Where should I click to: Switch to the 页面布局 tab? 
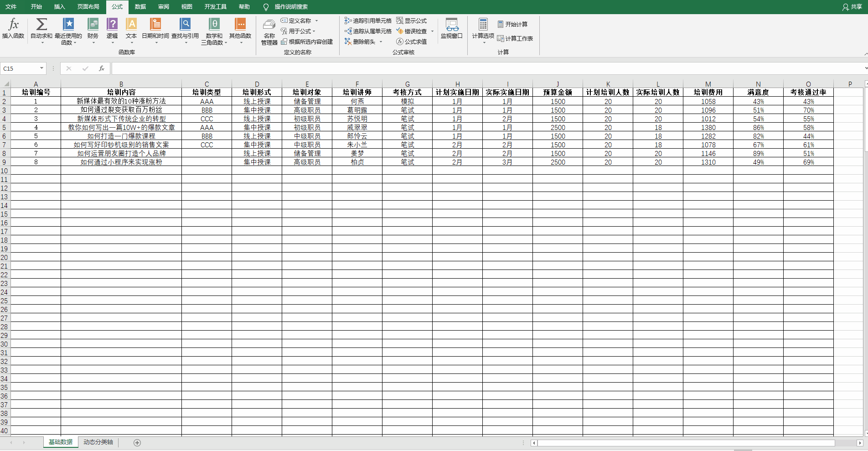pyautogui.click(x=88, y=7)
